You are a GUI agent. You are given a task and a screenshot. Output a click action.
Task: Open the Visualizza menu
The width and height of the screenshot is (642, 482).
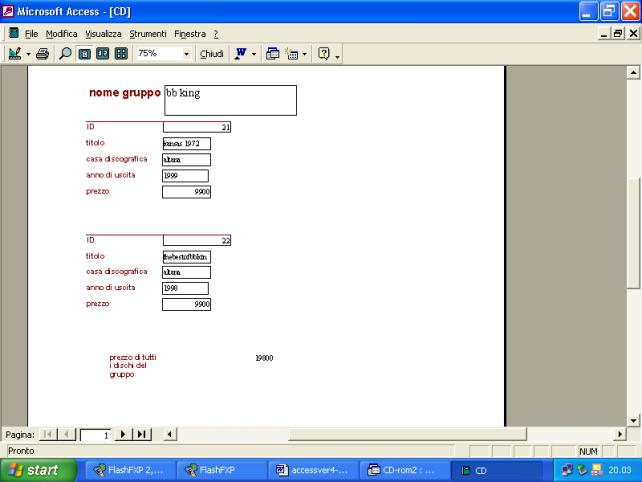[x=103, y=34]
